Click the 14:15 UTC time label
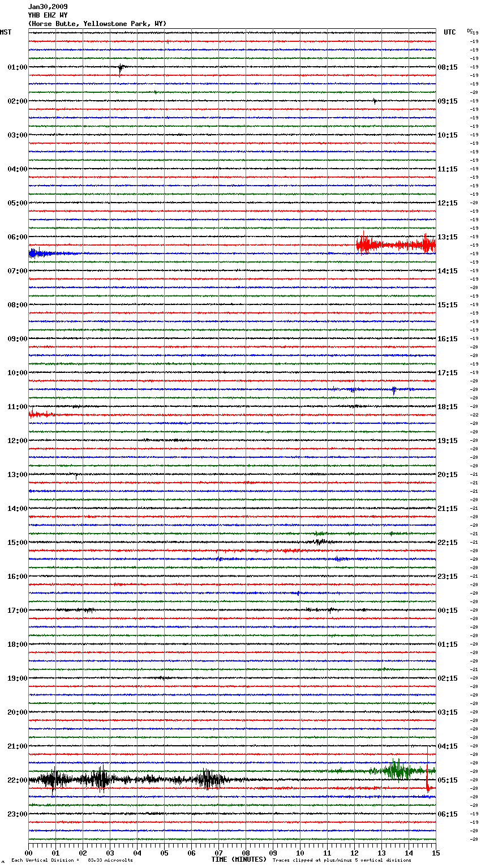This screenshot has width=481, height=868. click(x=448, y=271)
